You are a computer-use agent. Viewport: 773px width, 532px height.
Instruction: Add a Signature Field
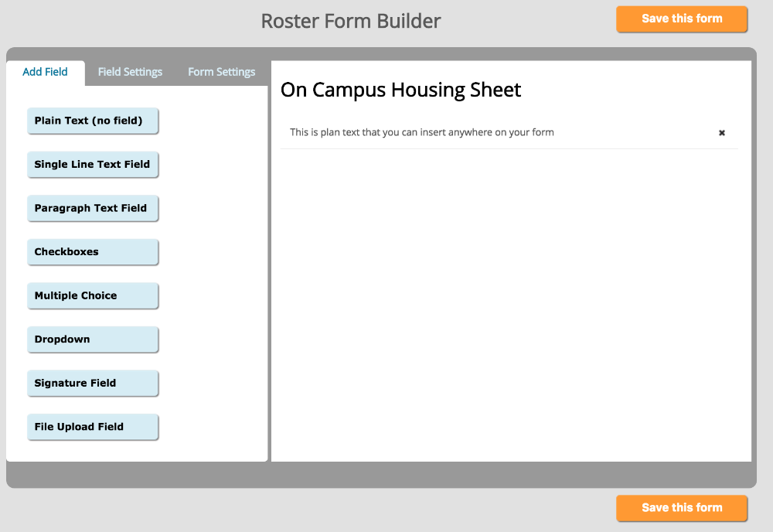[93, 383]
